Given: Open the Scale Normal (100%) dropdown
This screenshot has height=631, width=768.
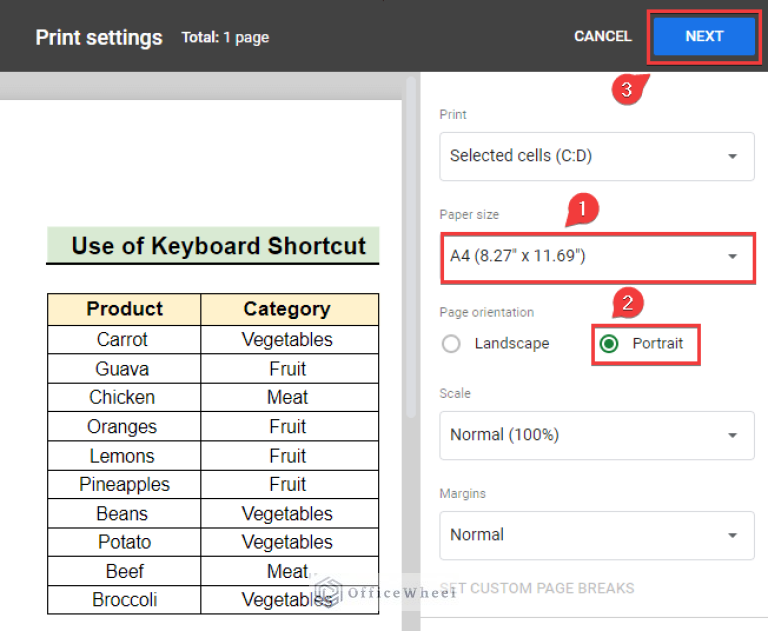Looking at the screenshot, I should (597, 435).
